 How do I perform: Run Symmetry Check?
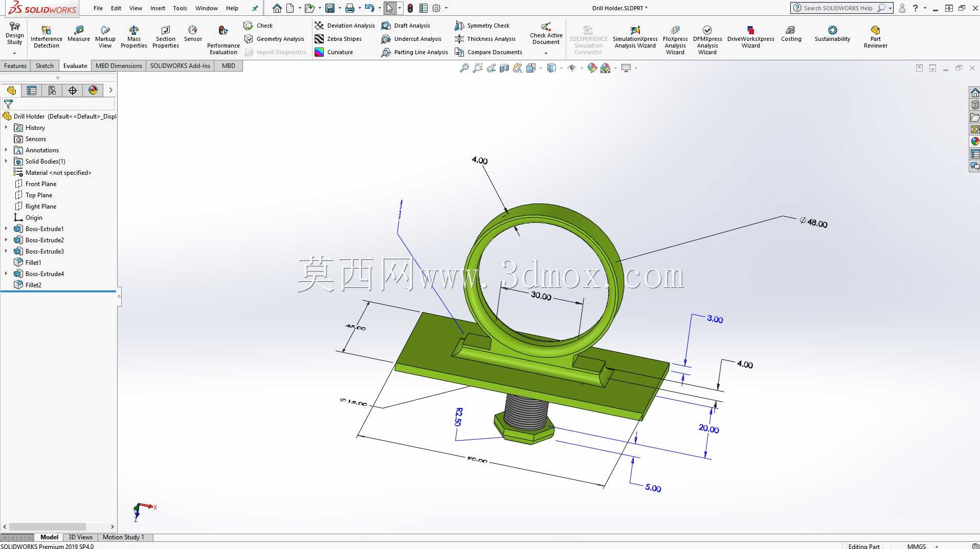click(x=482, y=26)
